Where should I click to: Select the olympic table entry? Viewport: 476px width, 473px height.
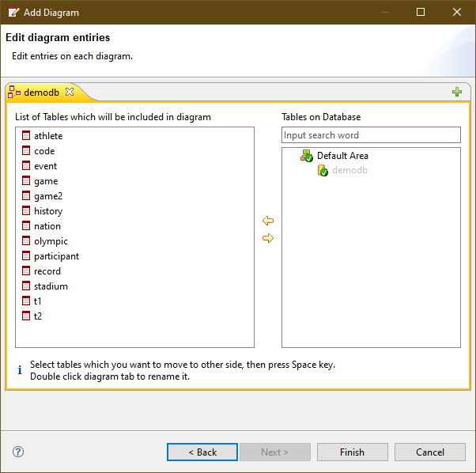(51, 241)
